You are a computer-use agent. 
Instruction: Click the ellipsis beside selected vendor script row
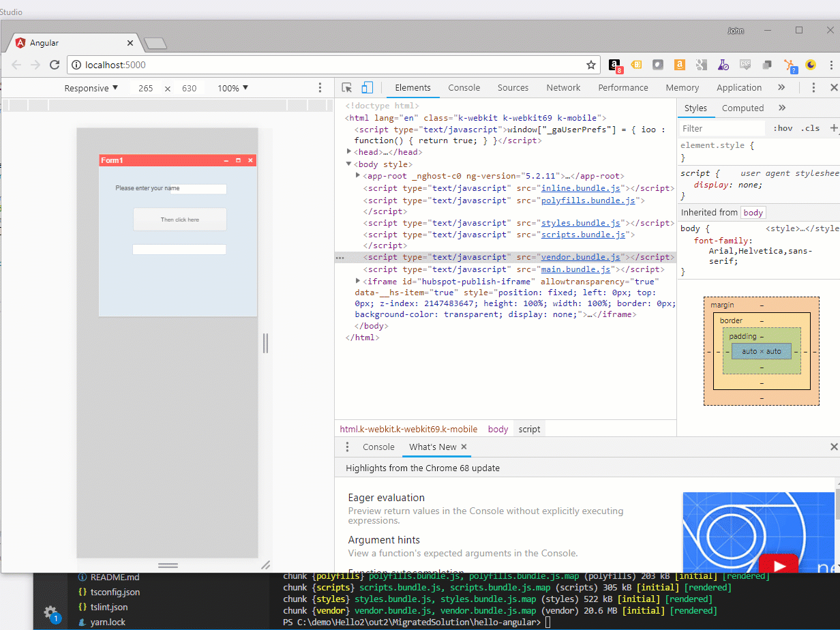pyautogui.click(x=340, y=258)
